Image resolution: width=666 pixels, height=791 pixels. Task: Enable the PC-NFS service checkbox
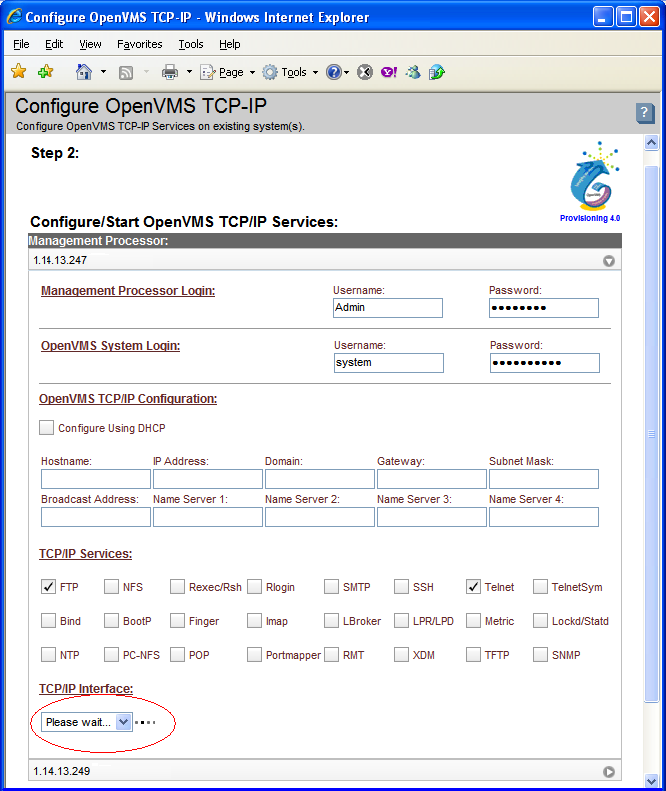click(x=111, y=654)
